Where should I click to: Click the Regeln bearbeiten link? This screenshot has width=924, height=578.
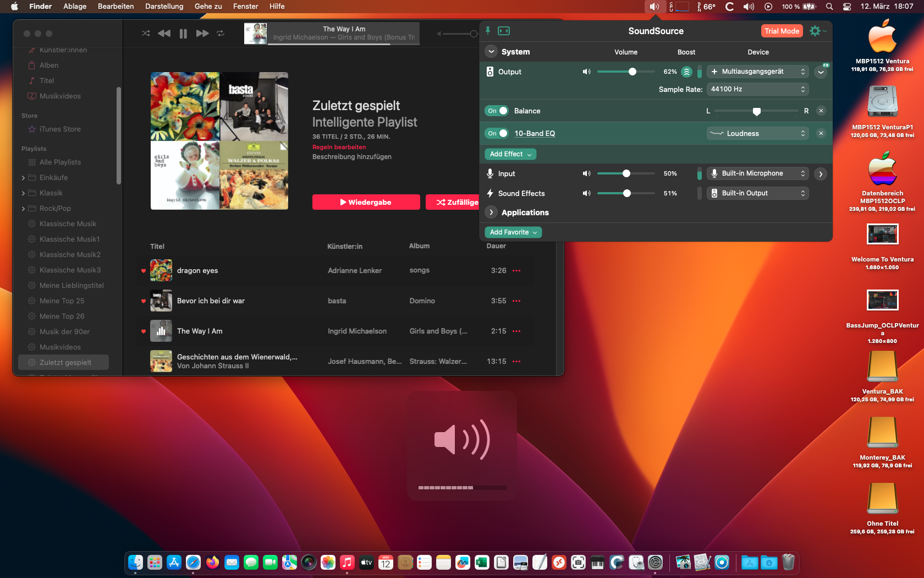(339, 147)
